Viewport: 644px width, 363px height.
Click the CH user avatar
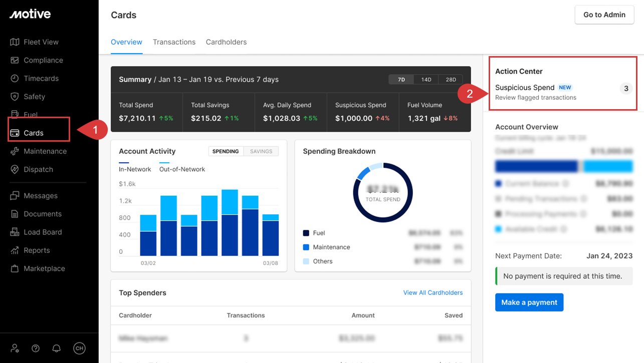click(x=79, y=348)
